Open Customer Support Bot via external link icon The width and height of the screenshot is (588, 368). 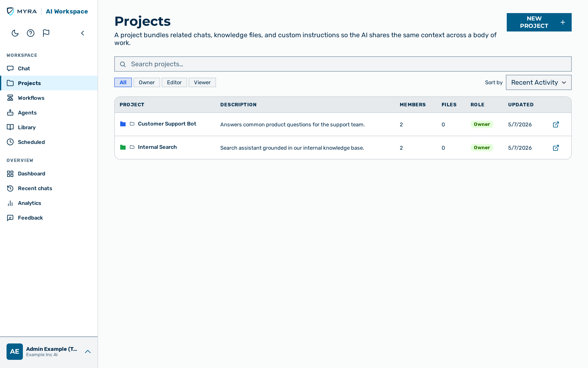[x=556, y=125]
